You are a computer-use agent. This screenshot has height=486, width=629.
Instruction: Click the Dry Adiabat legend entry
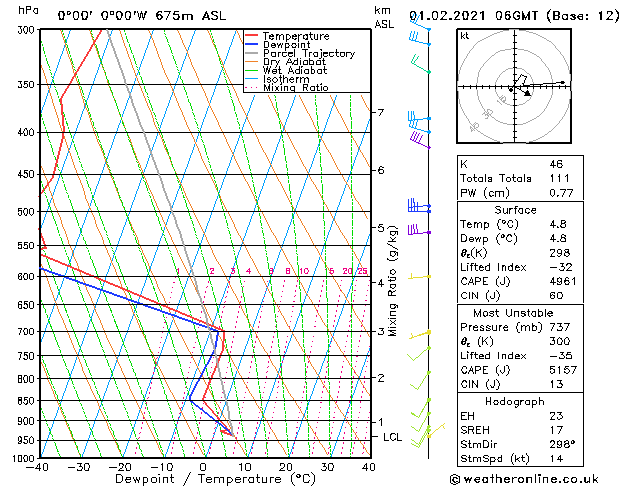tap(294, 62)
